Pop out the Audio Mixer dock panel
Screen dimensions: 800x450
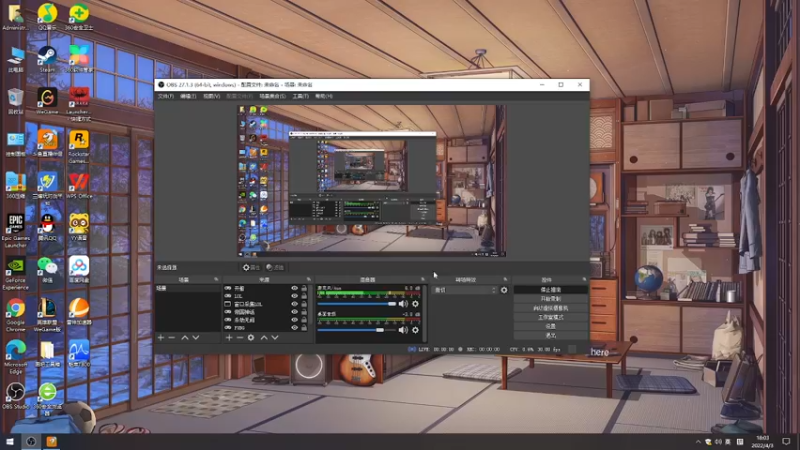422,280
